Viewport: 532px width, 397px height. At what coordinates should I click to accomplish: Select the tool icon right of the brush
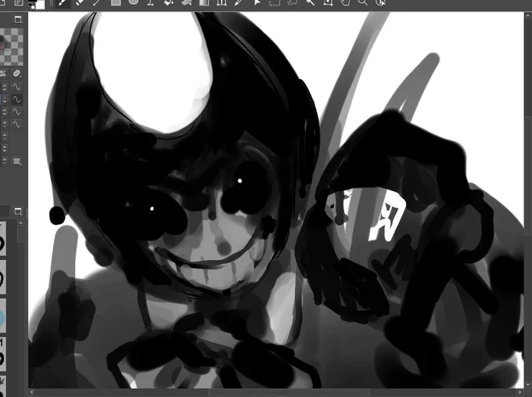[80, 2]
